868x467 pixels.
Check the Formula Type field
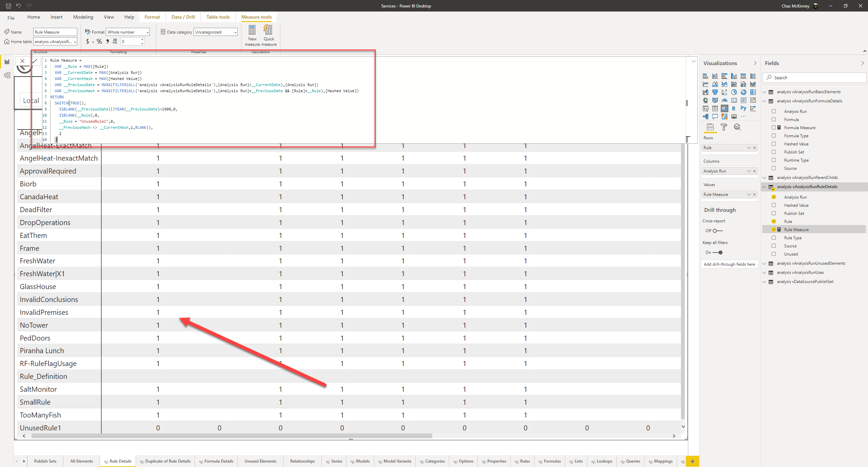pos(774,136)
